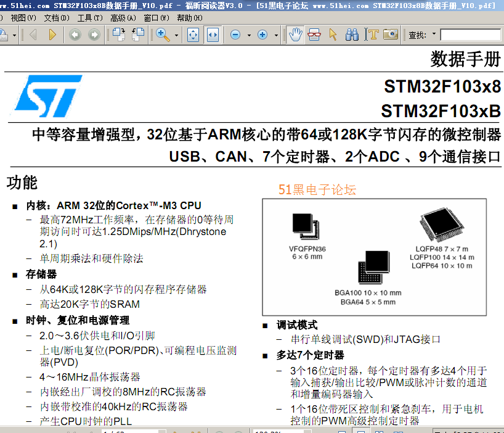
Task: Click the blue ST logo
Action: 48,96
